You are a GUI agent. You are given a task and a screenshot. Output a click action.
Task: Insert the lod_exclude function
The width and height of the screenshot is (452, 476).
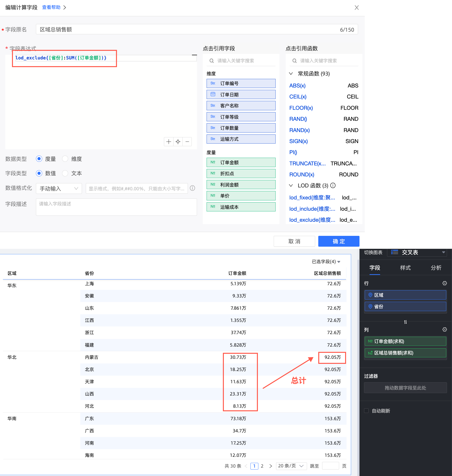312,220
